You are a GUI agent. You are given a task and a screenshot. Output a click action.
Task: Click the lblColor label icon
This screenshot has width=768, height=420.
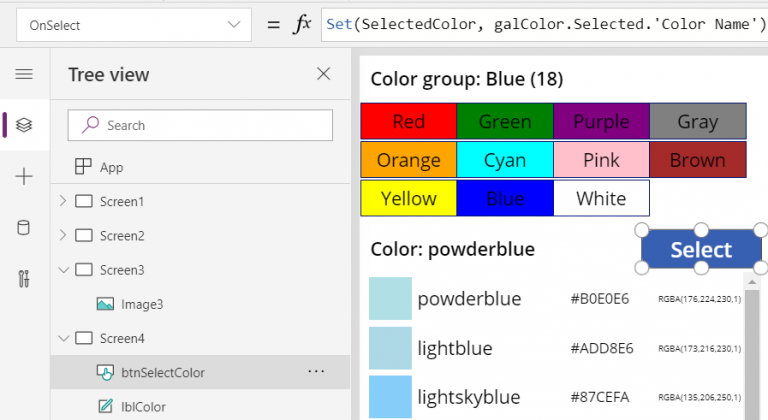105,406
